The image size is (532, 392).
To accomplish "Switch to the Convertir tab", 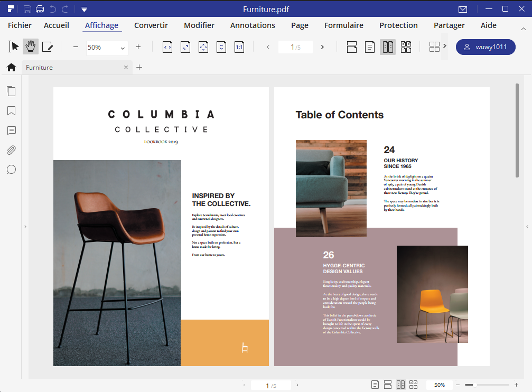I will [151, 25].
